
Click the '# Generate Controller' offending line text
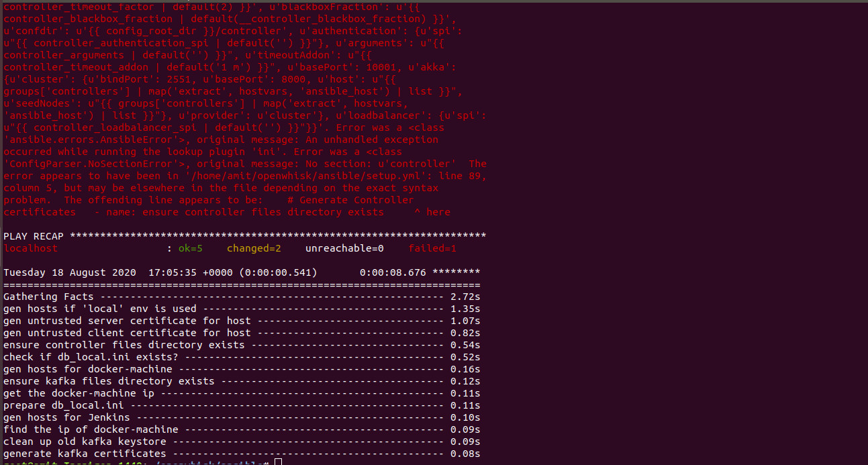tap(350, 200)
